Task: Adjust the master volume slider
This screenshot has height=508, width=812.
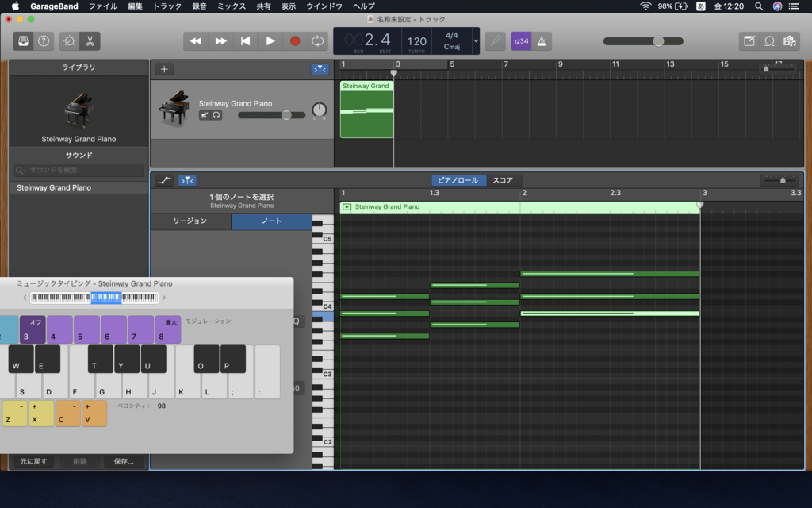Action: click(x=658, y=40)
